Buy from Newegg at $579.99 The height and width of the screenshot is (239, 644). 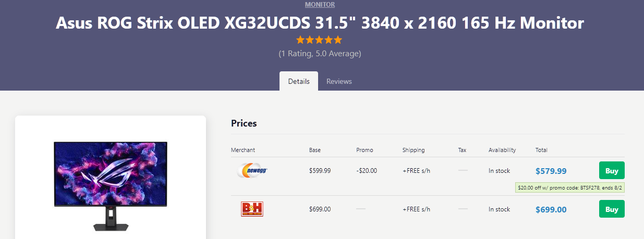612,170
